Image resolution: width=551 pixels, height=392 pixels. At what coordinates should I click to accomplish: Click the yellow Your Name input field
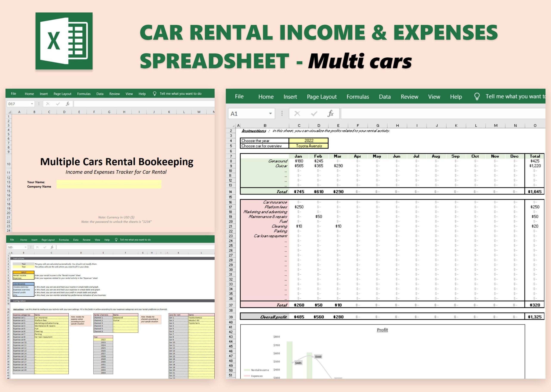[x=109, y=182]
